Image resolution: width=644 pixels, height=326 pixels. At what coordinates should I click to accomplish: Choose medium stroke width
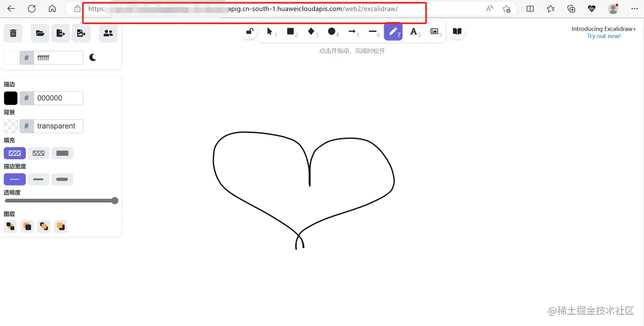tap(39, 179)
